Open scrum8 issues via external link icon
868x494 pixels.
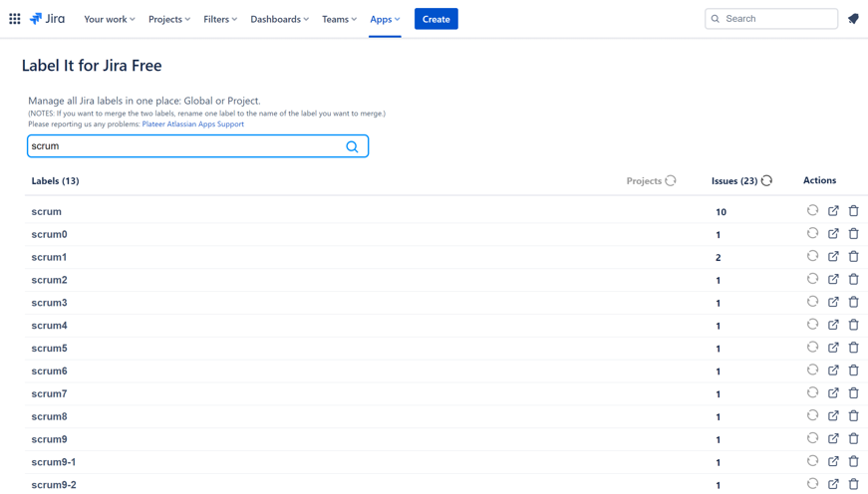833,415
